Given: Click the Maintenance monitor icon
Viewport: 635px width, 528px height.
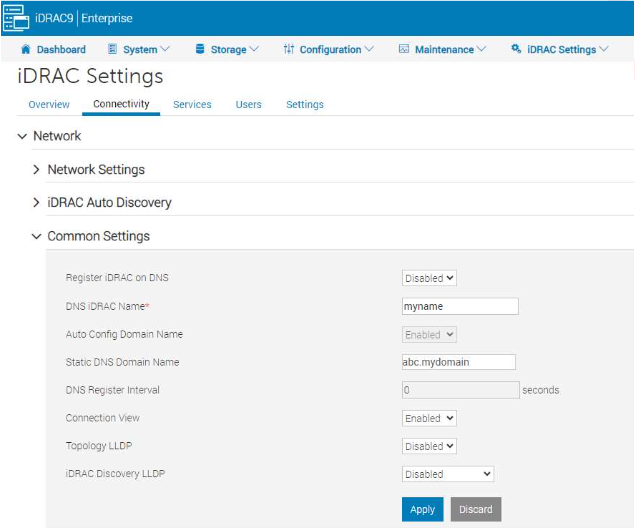Looking at the screenshot, I should click(404, 49).
